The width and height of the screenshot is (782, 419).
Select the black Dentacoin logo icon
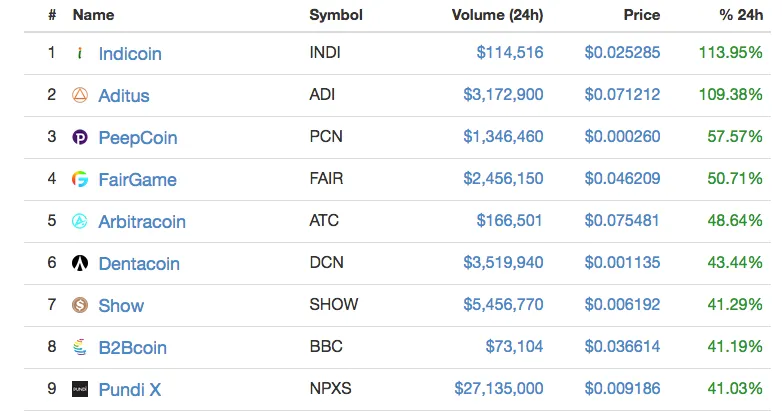tap(80, 262)
